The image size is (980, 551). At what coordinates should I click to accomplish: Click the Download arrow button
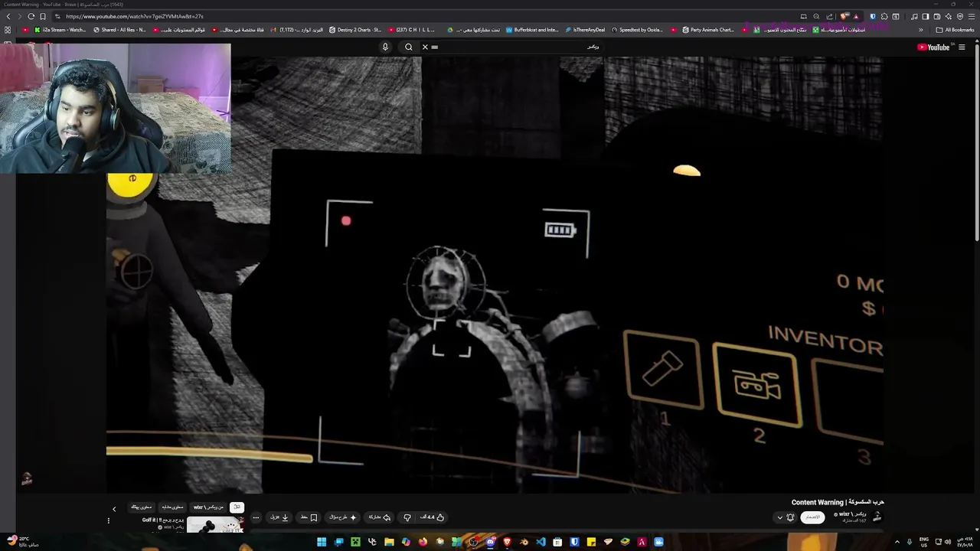point(279,517)
